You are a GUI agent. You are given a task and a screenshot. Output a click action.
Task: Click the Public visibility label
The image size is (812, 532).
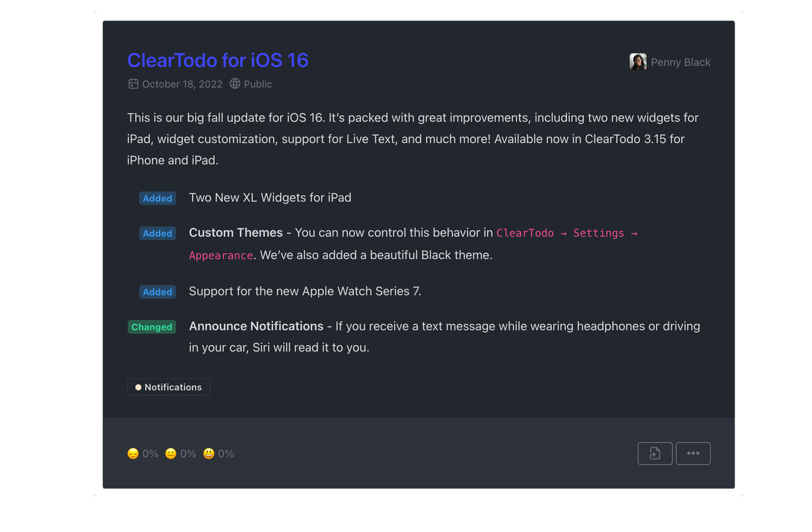(x=258, y=84)
